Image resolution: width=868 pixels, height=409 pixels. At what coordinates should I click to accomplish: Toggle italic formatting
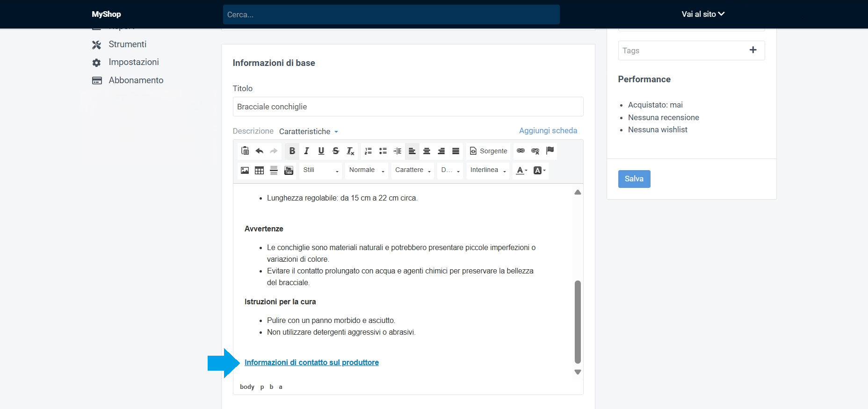306,151
